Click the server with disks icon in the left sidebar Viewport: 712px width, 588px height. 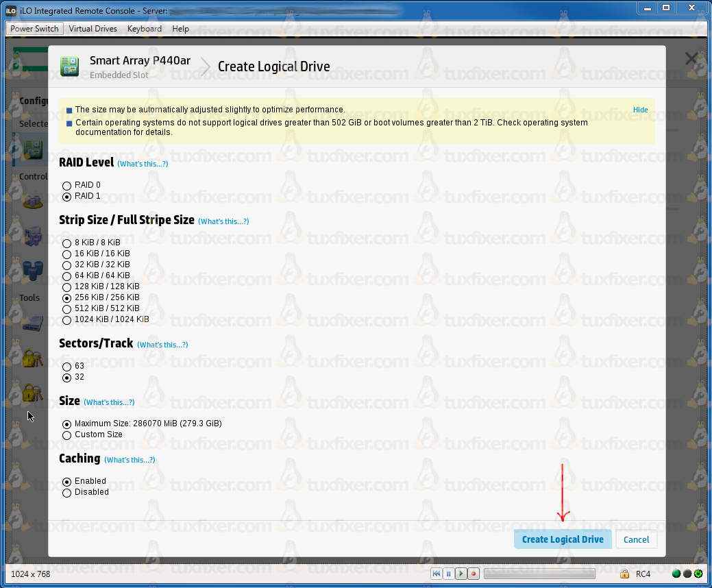pyautogui.click(x=33, y=236)
